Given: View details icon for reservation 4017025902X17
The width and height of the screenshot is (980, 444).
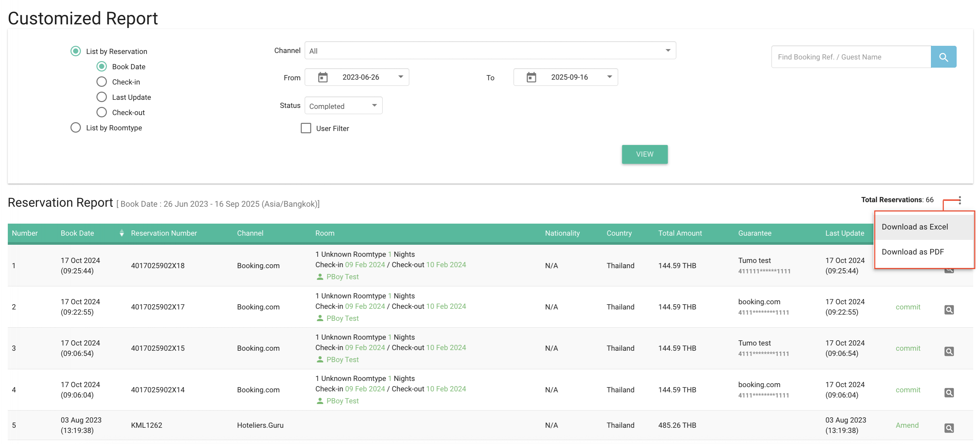Looking at the screenshot, I should (x=949, y=309).
